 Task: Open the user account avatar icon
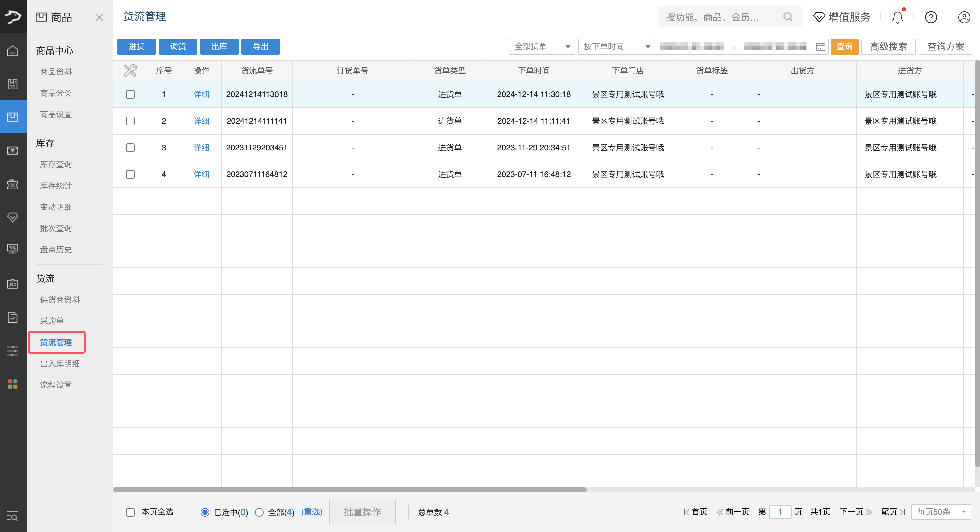964,17
